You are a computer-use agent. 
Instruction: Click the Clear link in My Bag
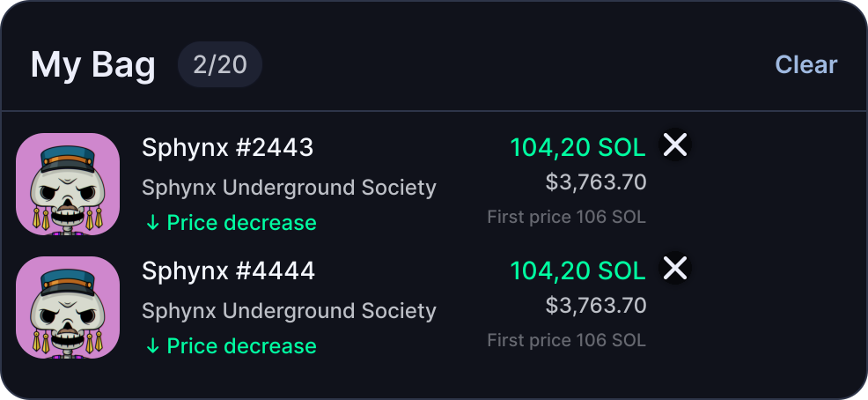806,64
